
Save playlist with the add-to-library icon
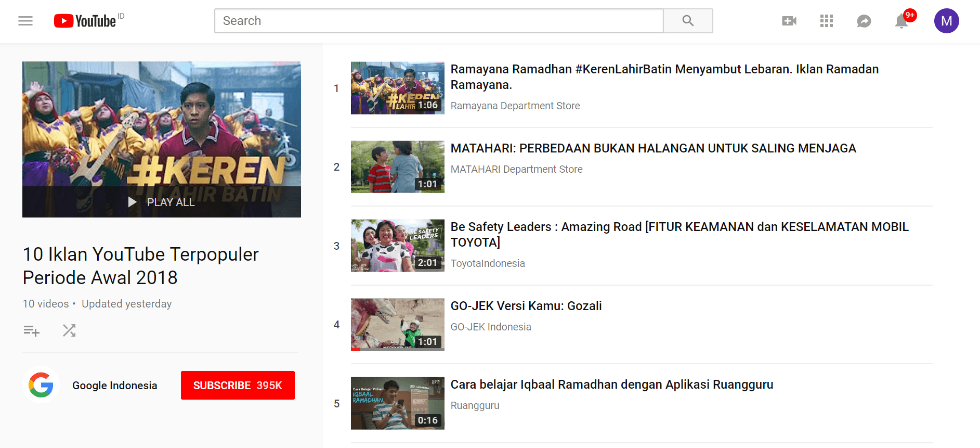tap(31, 330)
